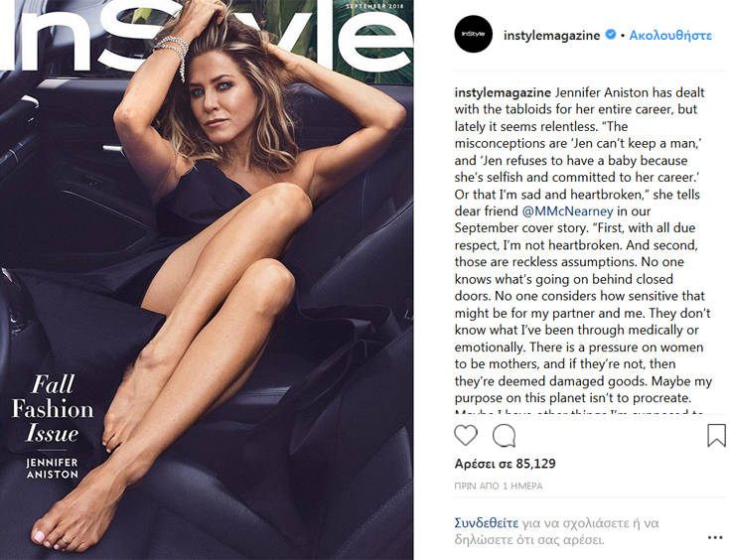This screenshot has width=730, height=560.
Task: Click the InStyle magazine cover photo
Action: point(207,280)
